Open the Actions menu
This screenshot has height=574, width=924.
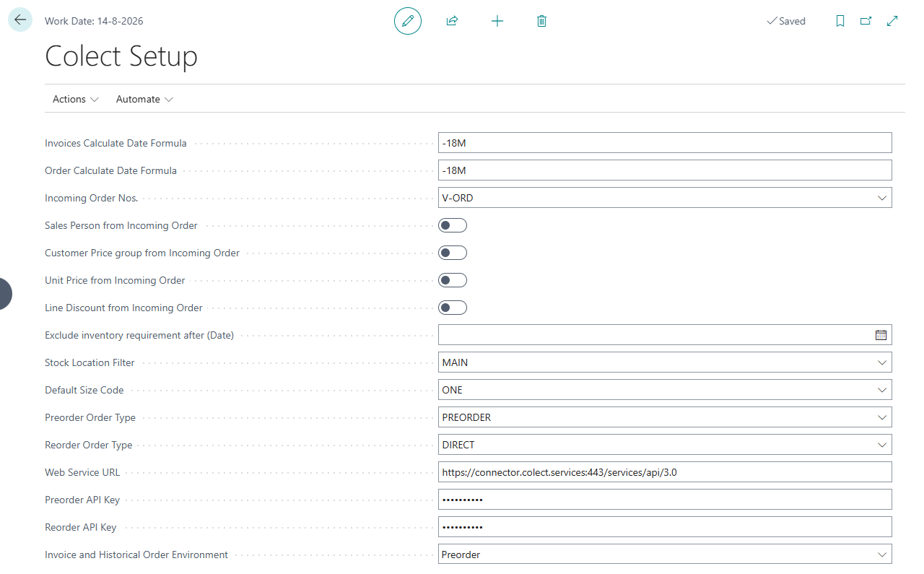point(76,99)
